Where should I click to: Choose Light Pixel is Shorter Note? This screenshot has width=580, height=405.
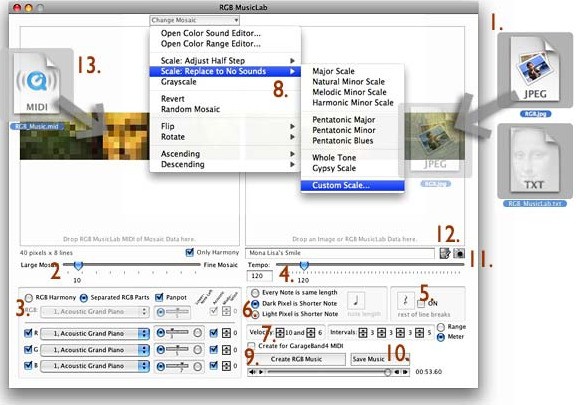255,314
